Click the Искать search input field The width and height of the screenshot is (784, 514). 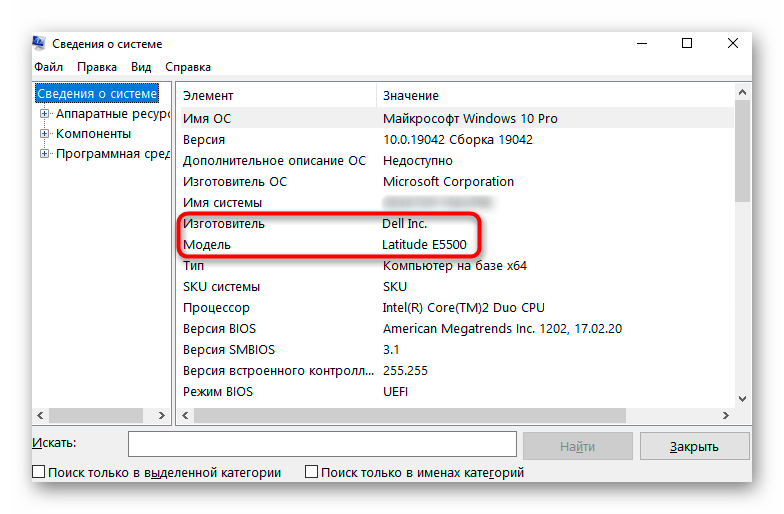(322, 444)
